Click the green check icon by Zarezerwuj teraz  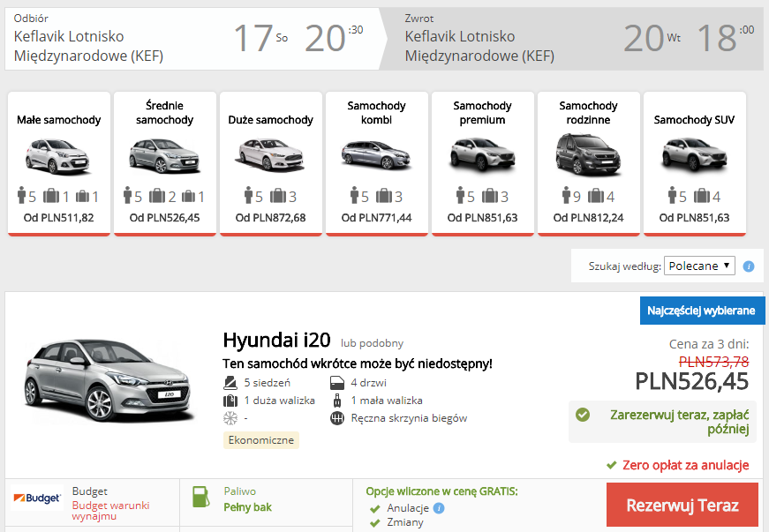[x=583, y=415]
